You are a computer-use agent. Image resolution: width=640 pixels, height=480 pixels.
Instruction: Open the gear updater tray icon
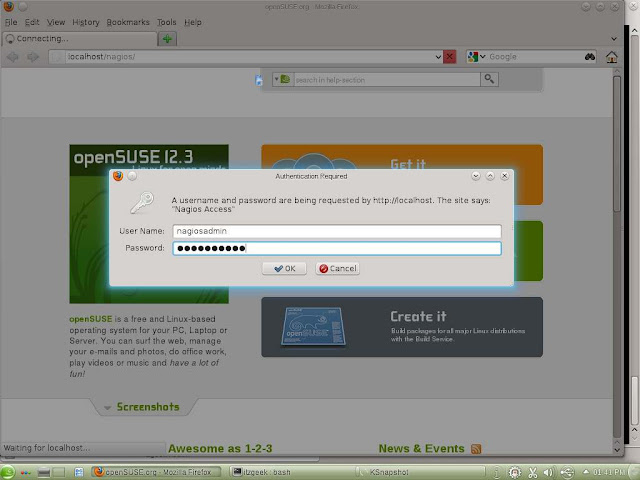(x=515, y=473)
